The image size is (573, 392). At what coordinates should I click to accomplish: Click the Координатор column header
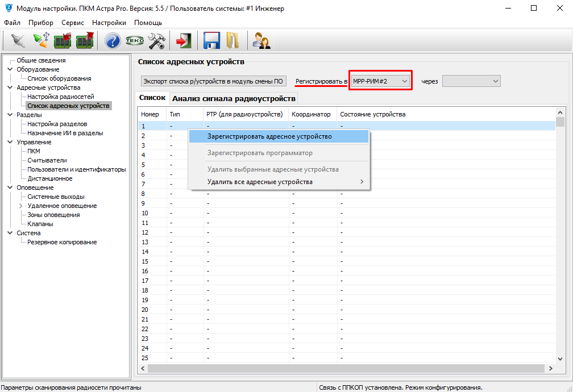[313, 114]
